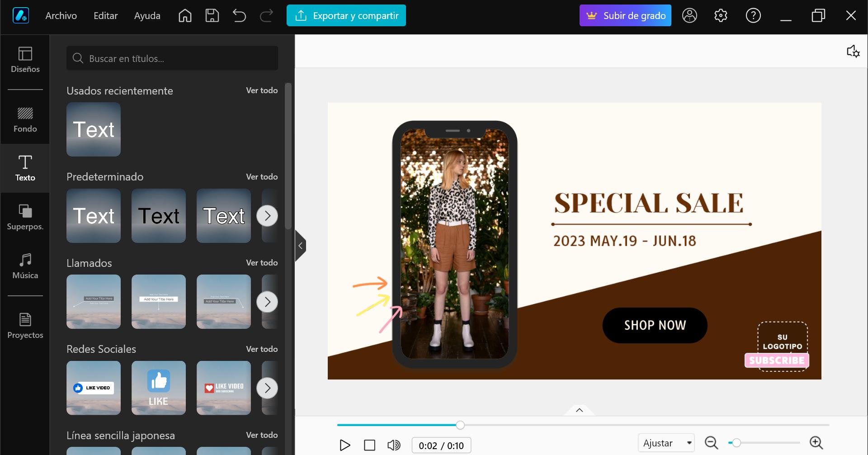The width and height of the screenshot is (868, 455).
Task: Open the settings gear
Action: click(721, 15)
